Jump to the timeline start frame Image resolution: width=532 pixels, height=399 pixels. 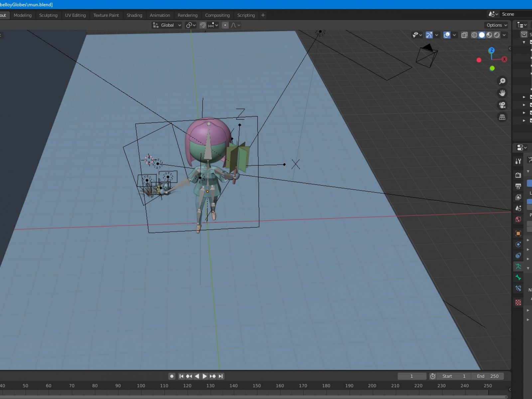point(181,376)
